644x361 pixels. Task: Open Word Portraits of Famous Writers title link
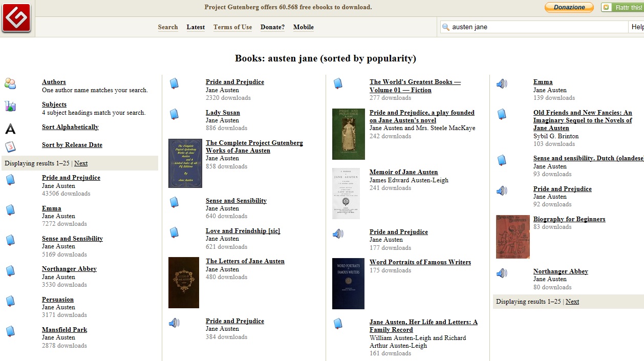420,262
